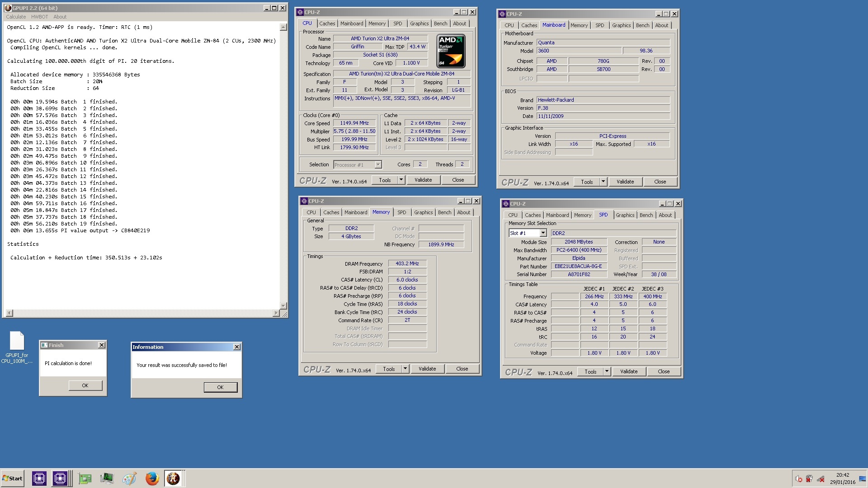868x488 pixels.
Task: Click the muted volume tray icon
Action: 799,479
